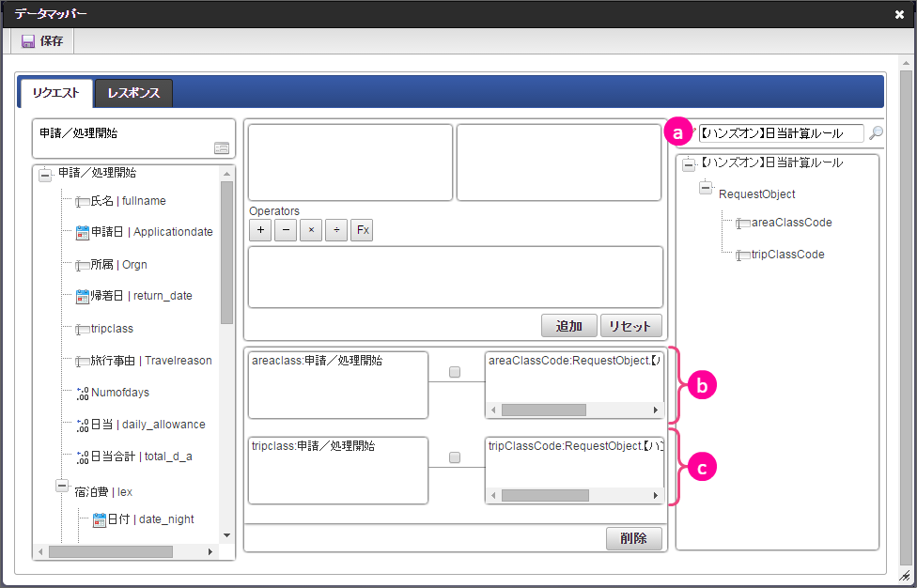
Task: Click the save floppy disk icon
Action: tap(28, 41)
